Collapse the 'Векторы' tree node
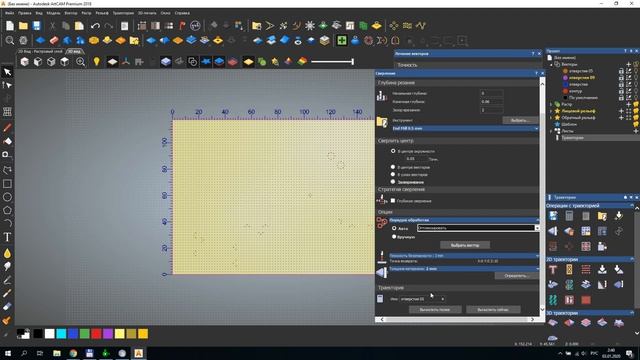 (551, 64)
